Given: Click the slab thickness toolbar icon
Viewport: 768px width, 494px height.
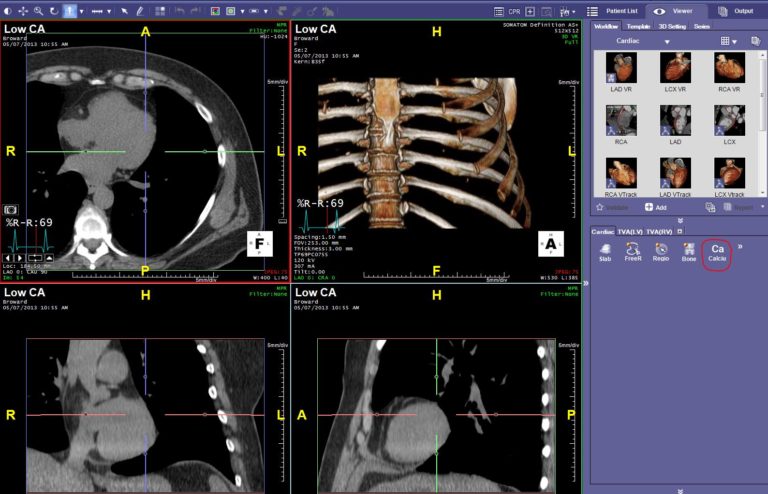Looking at the screenshot, I should (254, 11).
